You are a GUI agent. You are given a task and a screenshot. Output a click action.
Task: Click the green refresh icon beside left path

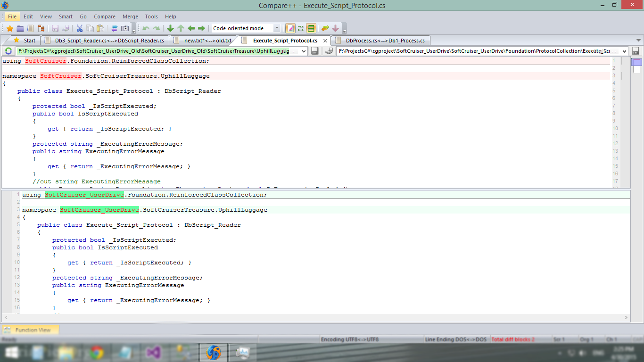[x=8, y=51]
